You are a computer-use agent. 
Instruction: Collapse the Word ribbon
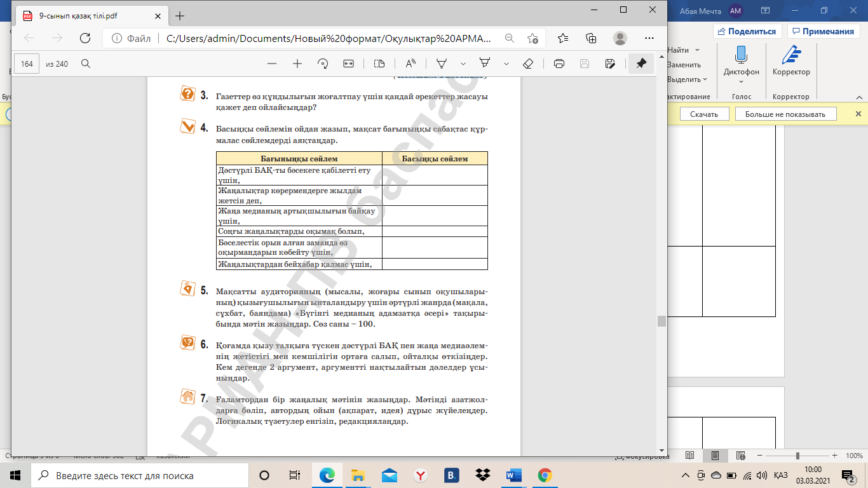[858, 97]
